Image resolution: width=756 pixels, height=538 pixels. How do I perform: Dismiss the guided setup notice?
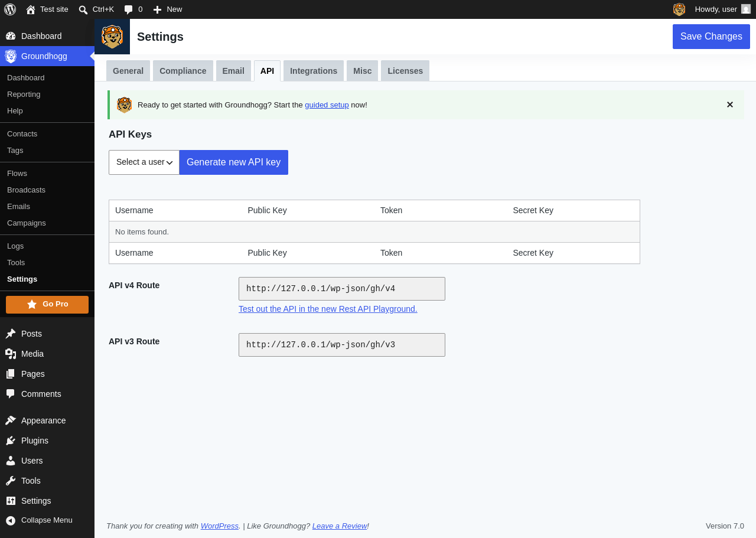pyautogui.click(x=730, y=105)
